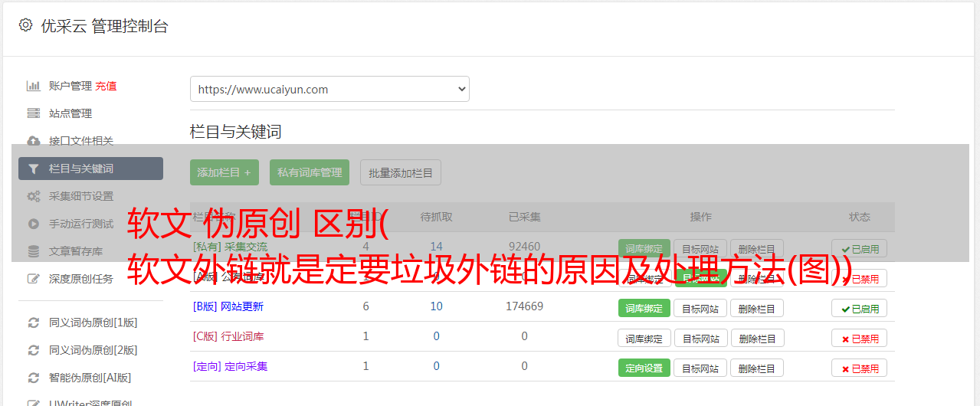Open 深度原创任务 in the sidebar
The image size is (980, 406).
coord(81,279)
